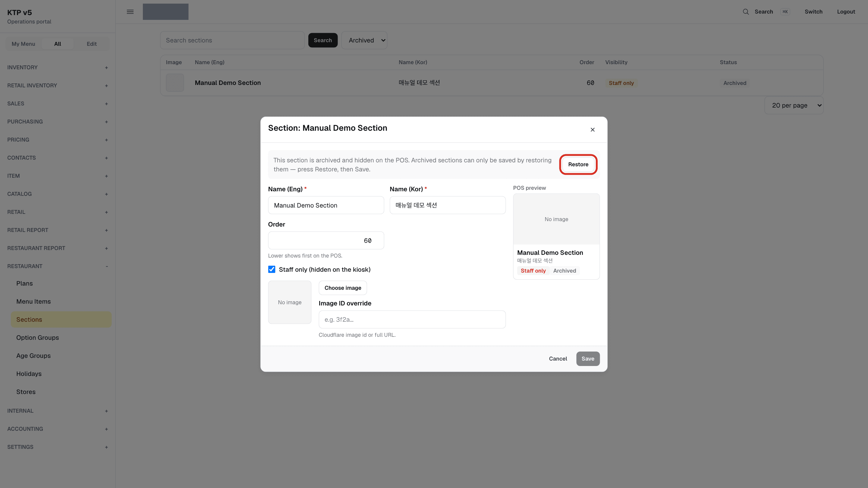Open the Plans sidebar item
Screen dimensions: 868x488
tap(61, 283)
